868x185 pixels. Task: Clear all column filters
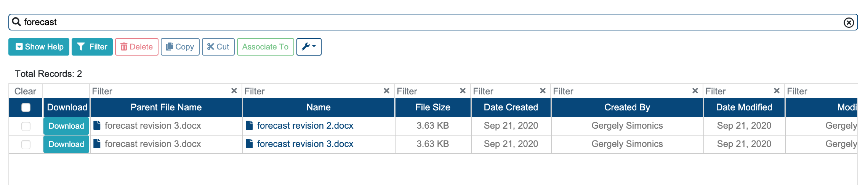[x=25, y=91]
